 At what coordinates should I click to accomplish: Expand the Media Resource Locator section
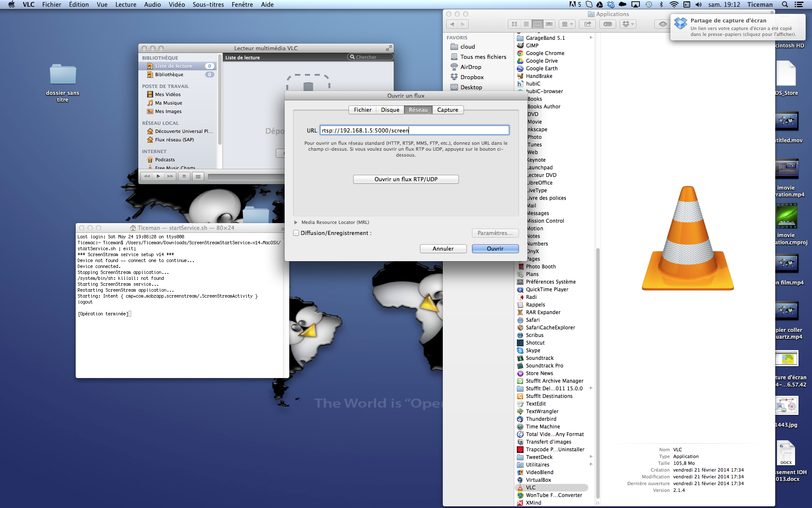[x=296, y=222]
